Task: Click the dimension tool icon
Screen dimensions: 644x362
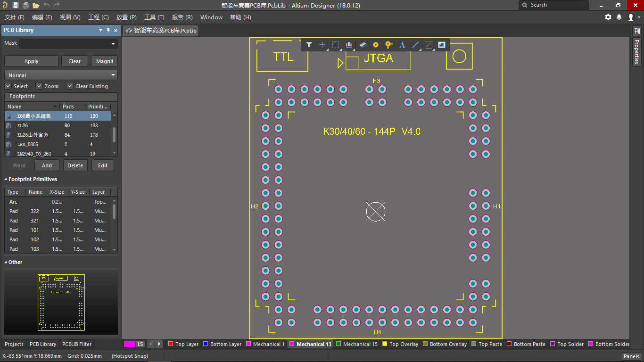Action: coord(429,45)
